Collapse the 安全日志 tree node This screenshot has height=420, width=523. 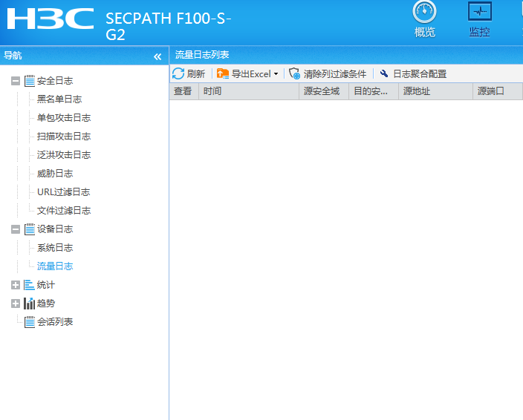click(16, 81)
